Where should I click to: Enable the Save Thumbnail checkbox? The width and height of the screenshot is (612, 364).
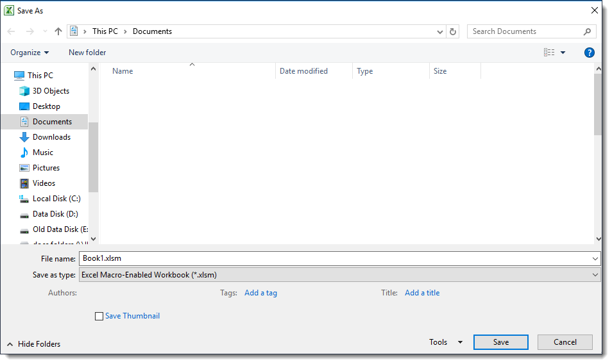click(x=99, y=316)
